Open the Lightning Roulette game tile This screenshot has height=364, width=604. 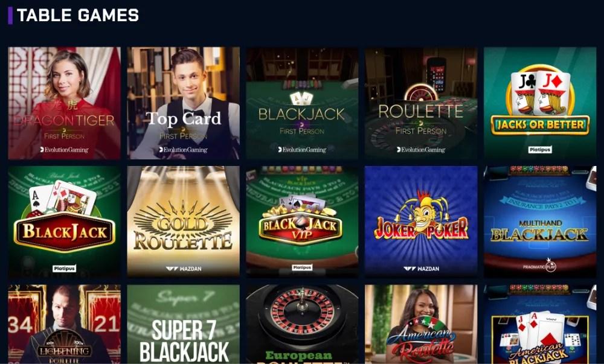[65, 324]
